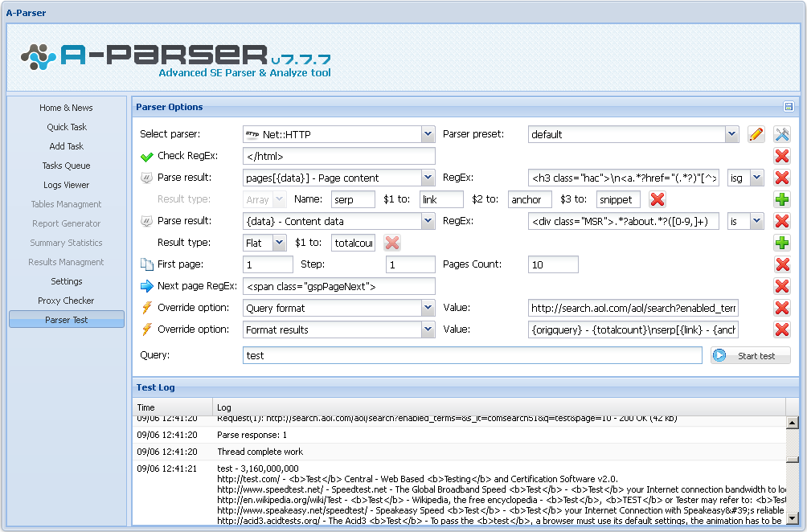Click the A-Parser logo
807x532 pixels.
click(x=175, y=59)
